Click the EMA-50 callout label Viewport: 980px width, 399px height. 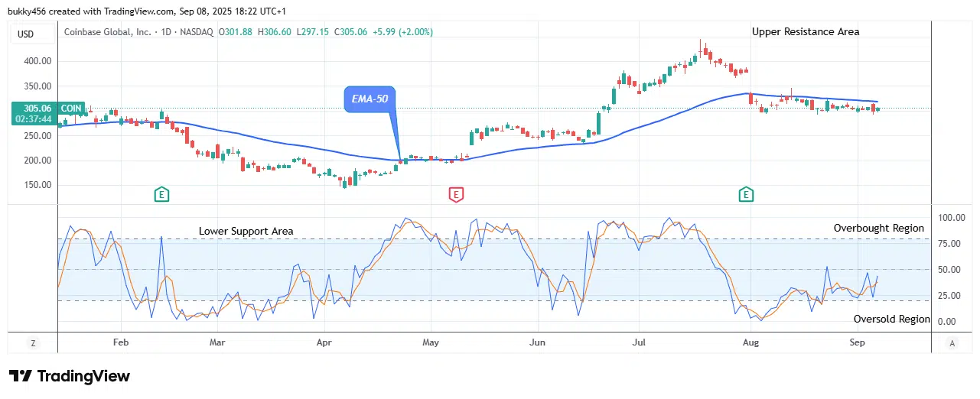click(x=370, y=99)
